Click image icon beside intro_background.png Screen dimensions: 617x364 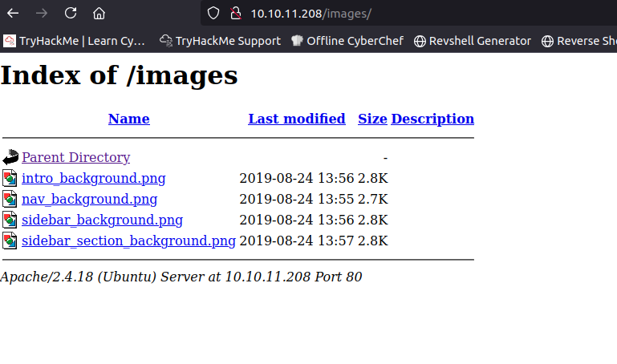pyautogui.click(x=10, y=178)
